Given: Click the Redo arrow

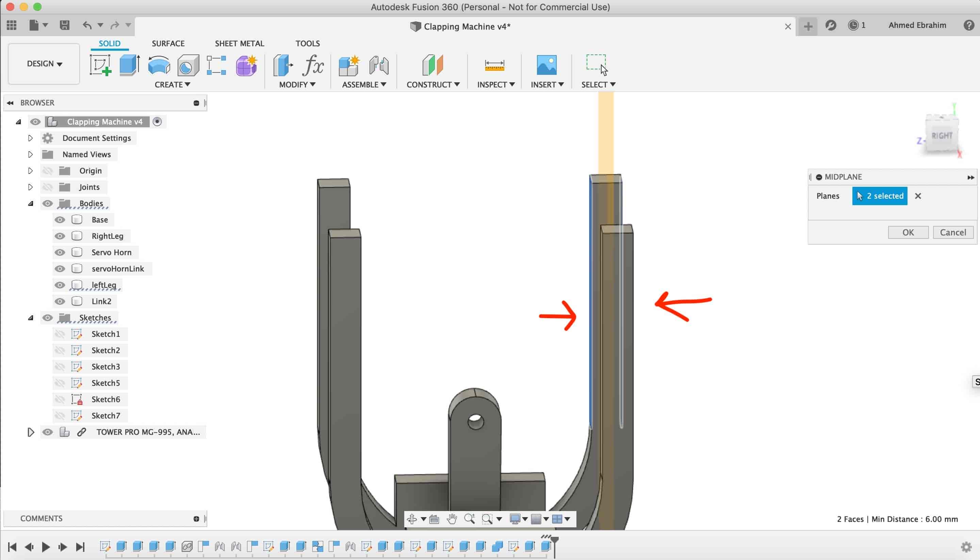Looking at the screenshot, I should pos(115,26).
